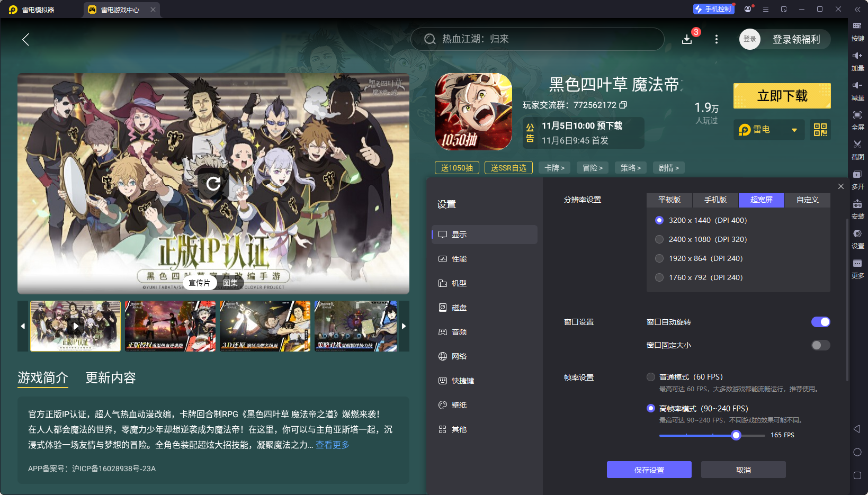The image size is (868, 495).
Task: View the 更新内容 tab
Action: pos(110,378)
